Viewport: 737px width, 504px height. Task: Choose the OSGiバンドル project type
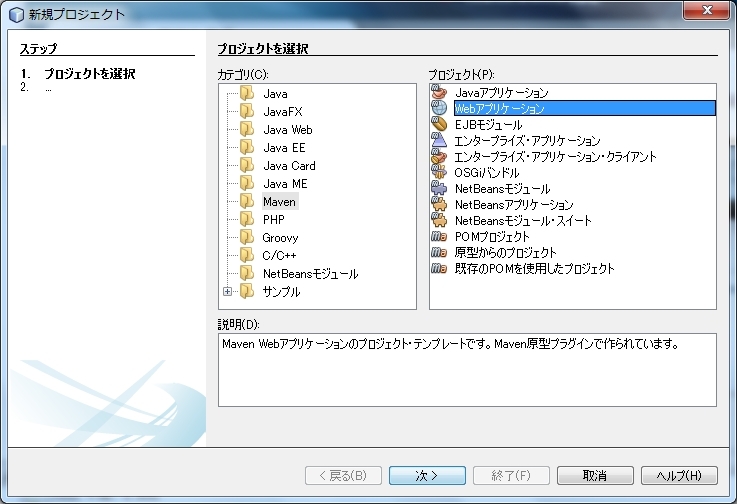point(486,173)
